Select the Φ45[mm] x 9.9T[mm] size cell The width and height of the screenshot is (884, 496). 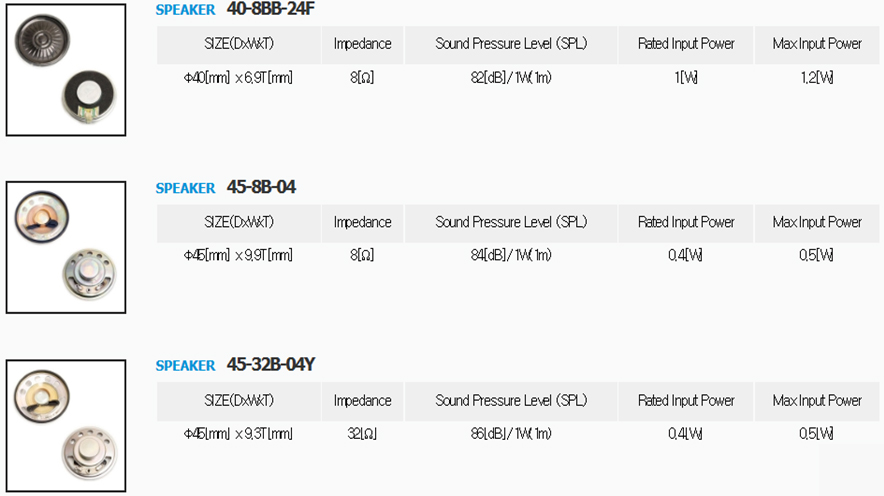(238, 255)
